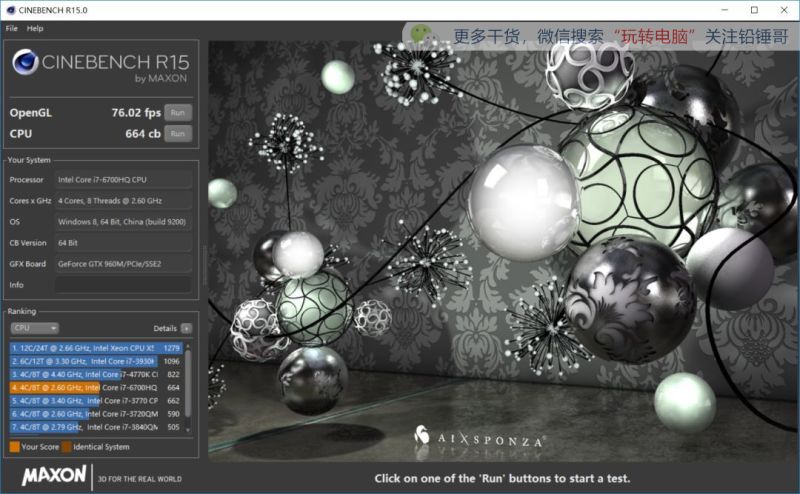Click the left panel vertical splitter handle

pos(204,265)
